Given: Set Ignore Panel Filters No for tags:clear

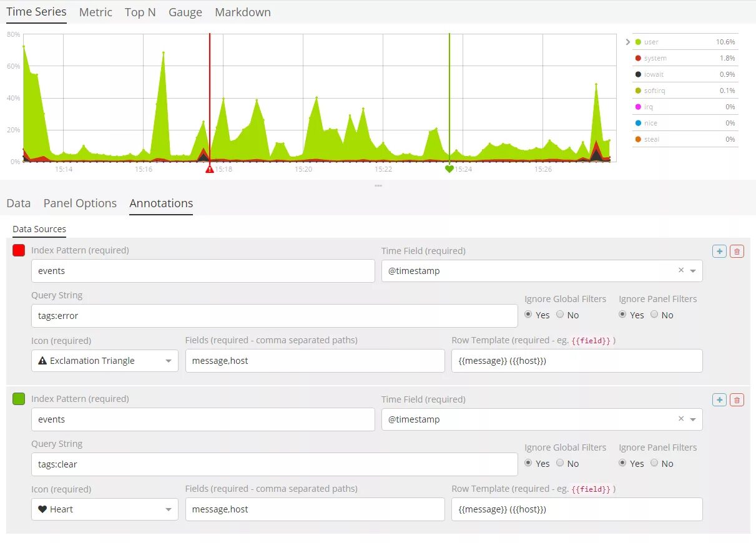Looking at the screenshot, I should pos(654,463).
